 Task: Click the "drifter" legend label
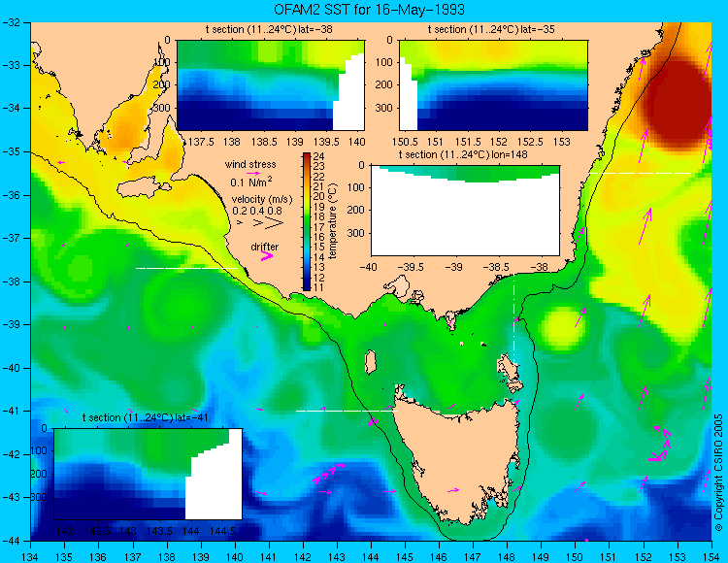pos(265,247)
